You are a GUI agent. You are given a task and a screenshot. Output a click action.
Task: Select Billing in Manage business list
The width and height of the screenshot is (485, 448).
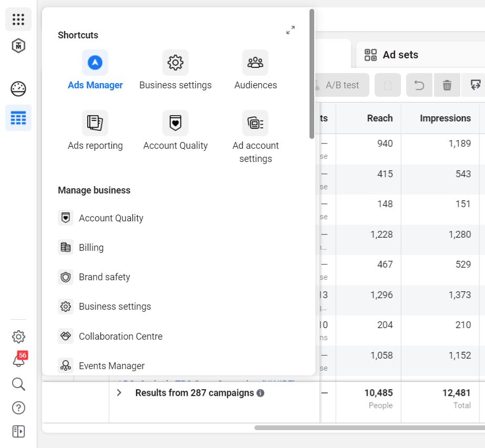coord(91,247)
